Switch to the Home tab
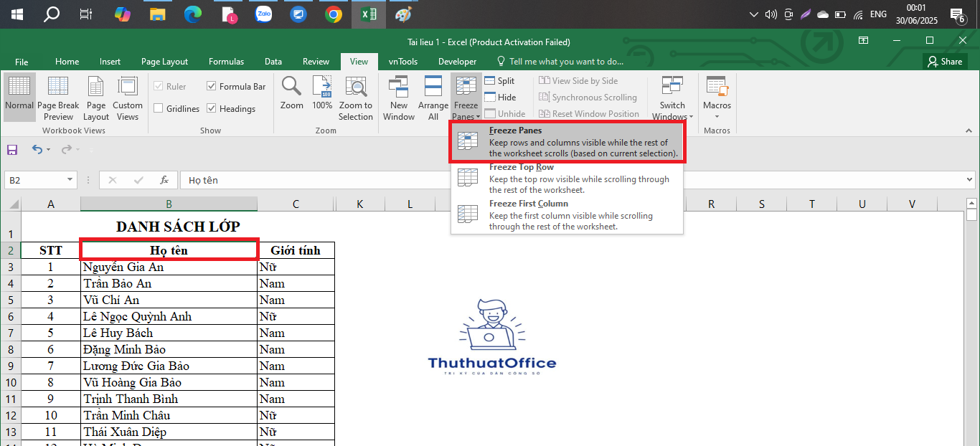Screen dimensions: 980x446 pyautogui.click(x=67, y=62)
